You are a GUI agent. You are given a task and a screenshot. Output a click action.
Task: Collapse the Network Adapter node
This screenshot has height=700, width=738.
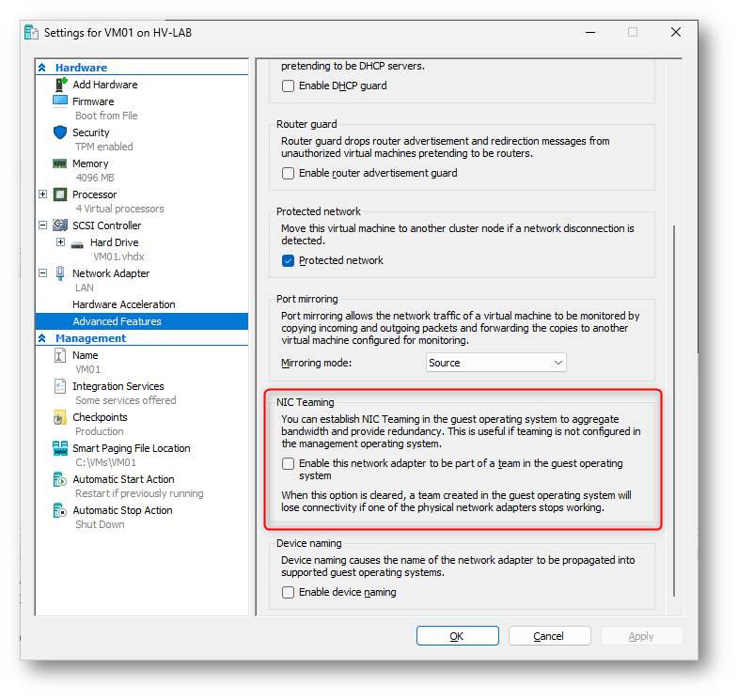pyautogui.click(x=43, y=273)
